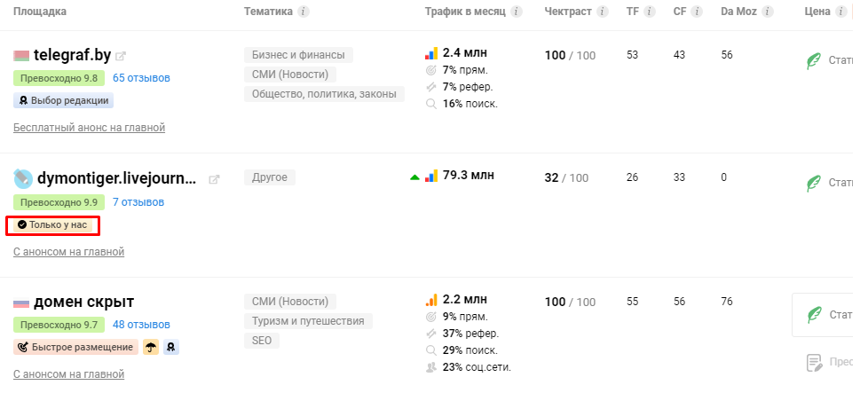The width and height of the screenshot is (868, 393).
Task: Click Бесплатный анонс на главной link
Action: pos(89,128)
